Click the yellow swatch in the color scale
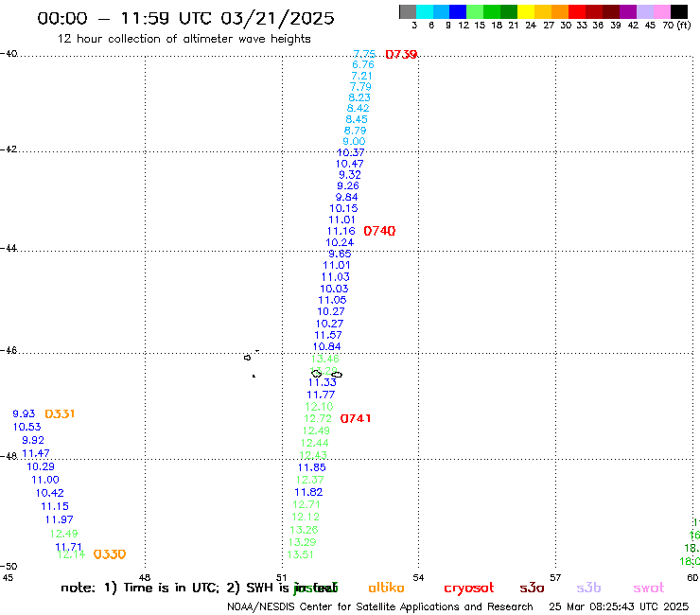 pos(526,11)
